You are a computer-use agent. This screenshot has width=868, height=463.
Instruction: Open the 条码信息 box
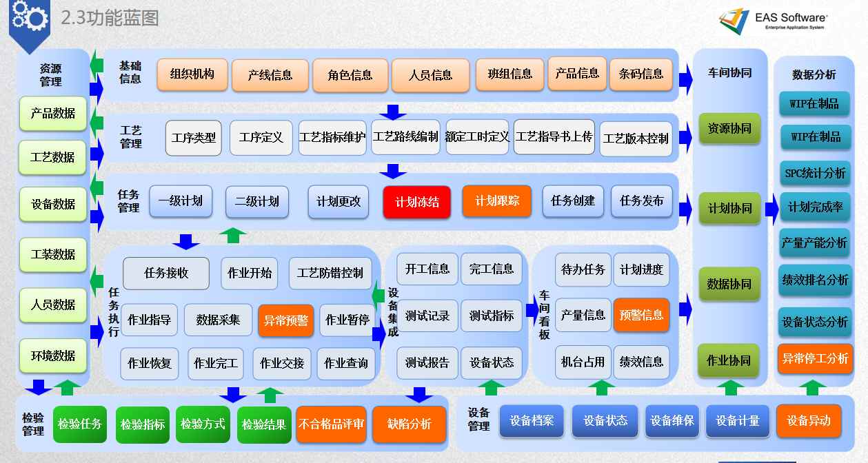tap(641, 74)
